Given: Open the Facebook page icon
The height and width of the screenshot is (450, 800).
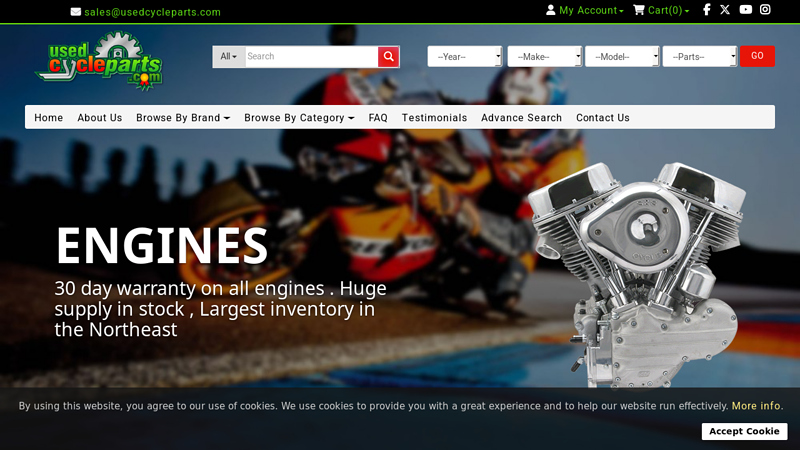Looking at the screenshot, I should click(707, 10).
